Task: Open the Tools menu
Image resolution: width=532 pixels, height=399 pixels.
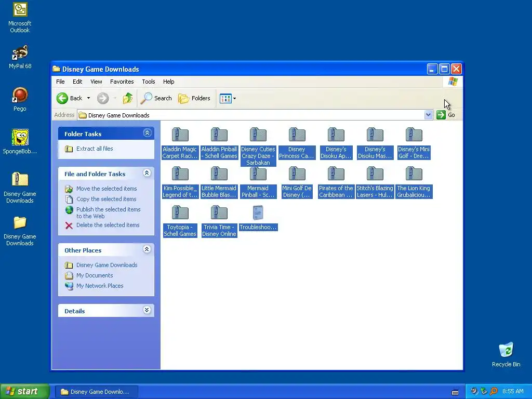Action: point(148,82)
